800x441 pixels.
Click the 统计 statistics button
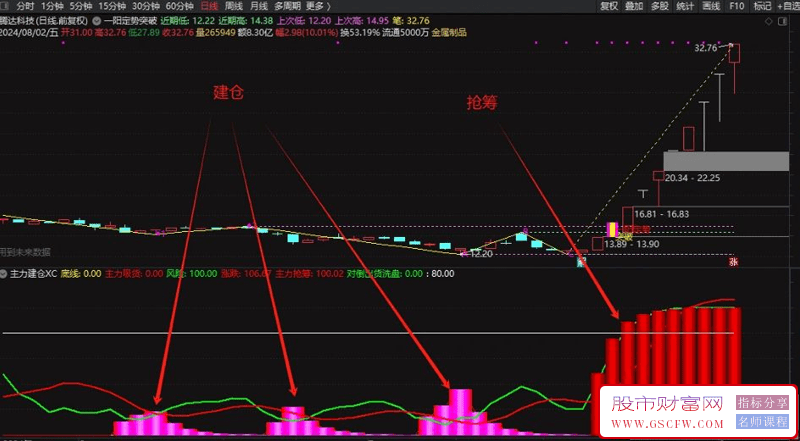coord(685,6)
